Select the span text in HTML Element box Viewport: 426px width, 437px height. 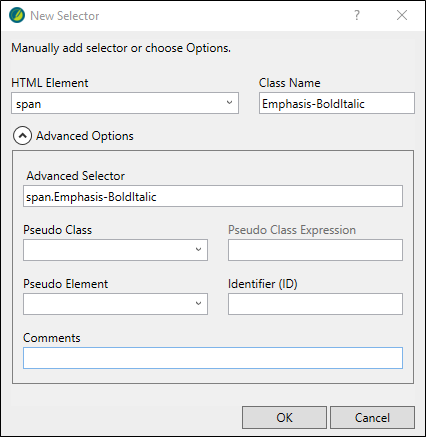tap(28, 104)
